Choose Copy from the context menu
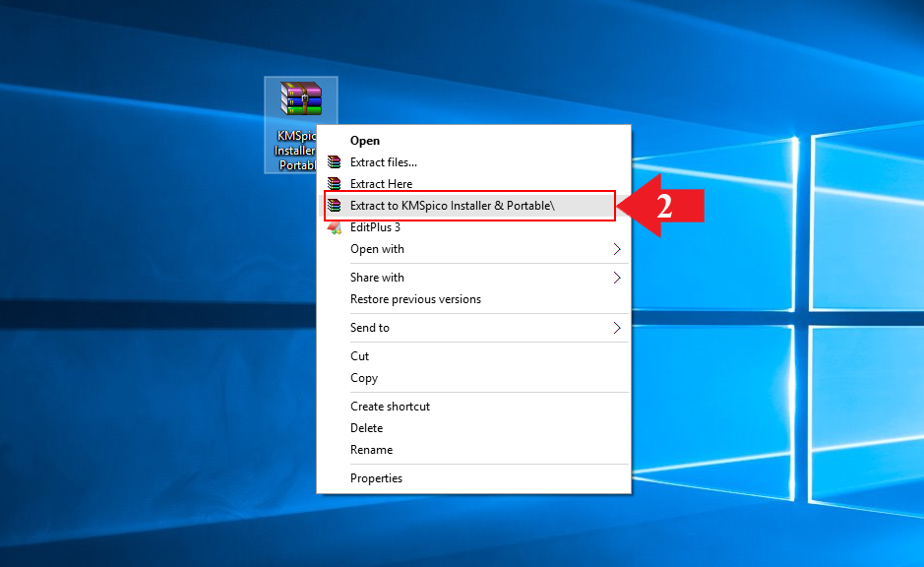This screenshot has height=567, width=924. (x=473, y=378)
